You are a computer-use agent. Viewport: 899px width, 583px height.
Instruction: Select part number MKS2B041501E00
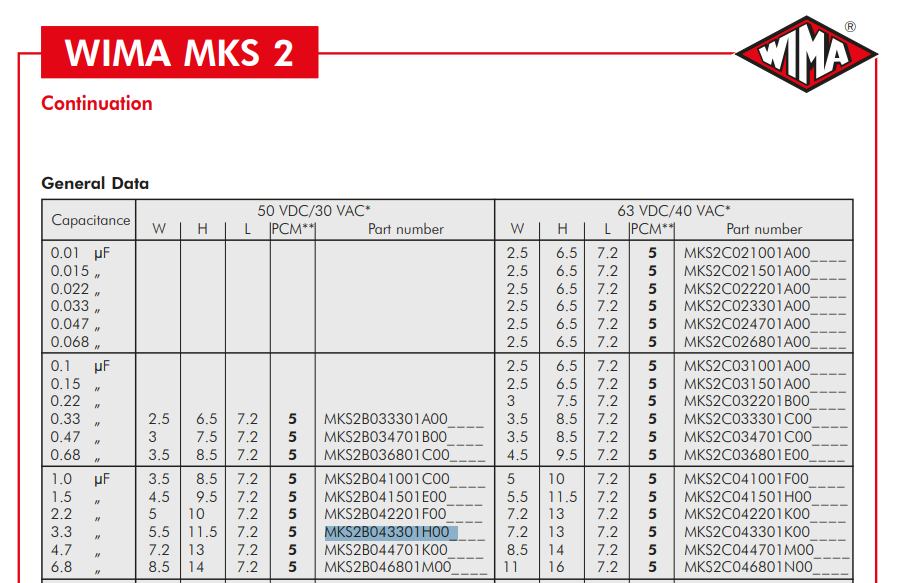click(385, 496)
